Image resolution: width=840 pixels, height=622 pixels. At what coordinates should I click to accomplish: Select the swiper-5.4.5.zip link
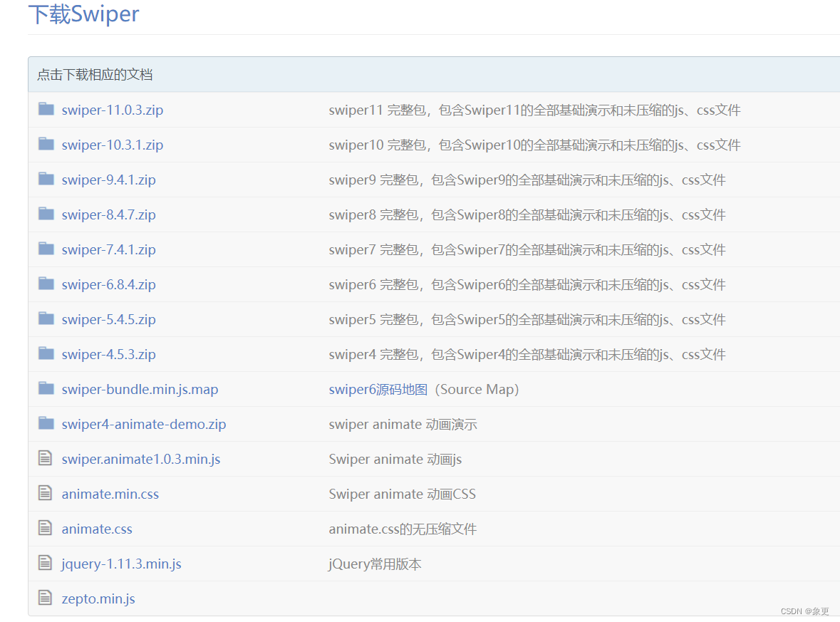(x=109, y=319)
